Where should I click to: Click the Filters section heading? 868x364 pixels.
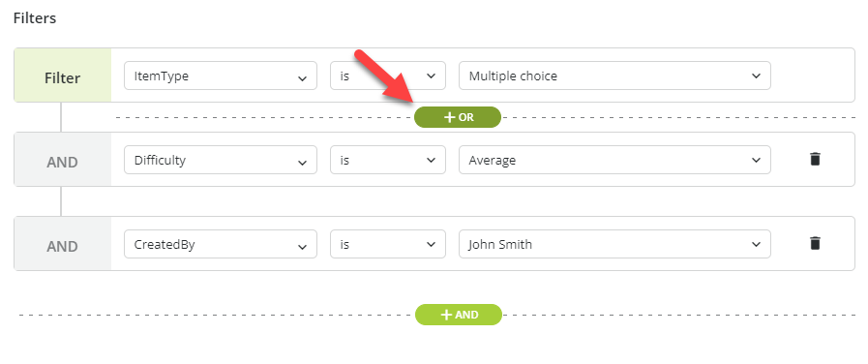35,18
